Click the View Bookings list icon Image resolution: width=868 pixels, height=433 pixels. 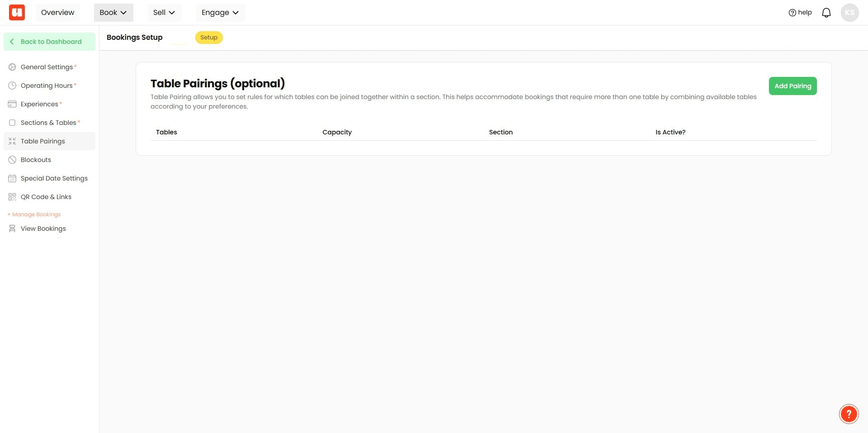[12, 228]
